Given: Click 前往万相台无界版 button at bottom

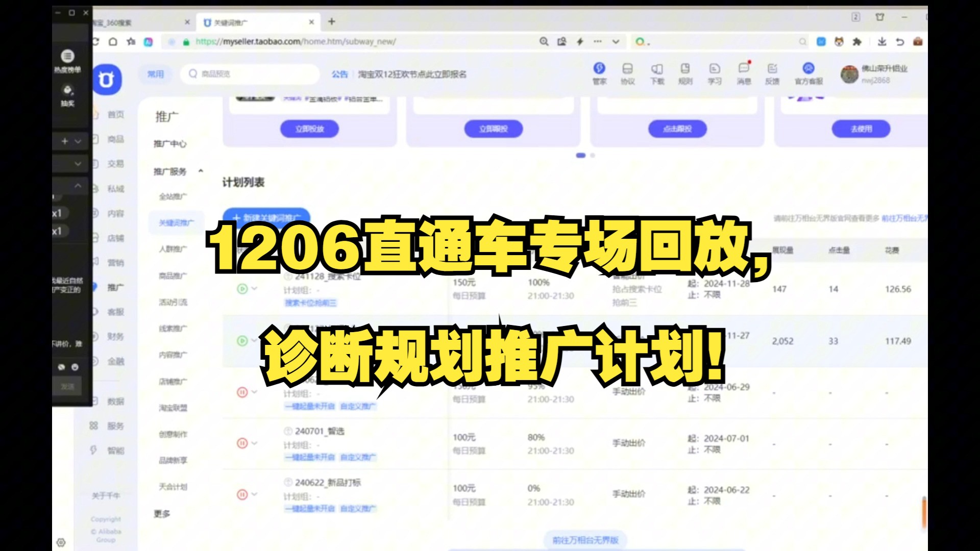Looking at the screenshot, I should coord(585,540).
